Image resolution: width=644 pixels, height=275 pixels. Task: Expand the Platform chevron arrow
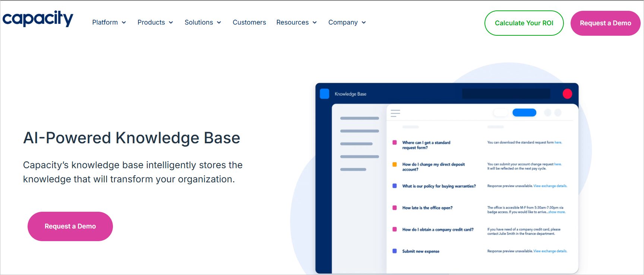click(124, 23)
